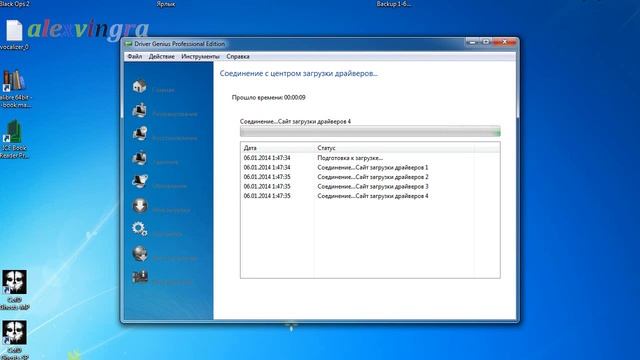Open the Инструменты menu

[x=200, y=56]
